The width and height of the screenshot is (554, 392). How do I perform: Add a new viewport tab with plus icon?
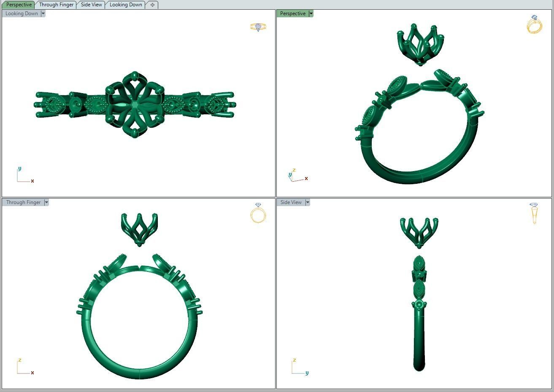pyautogui.click(x=152, y=5)
